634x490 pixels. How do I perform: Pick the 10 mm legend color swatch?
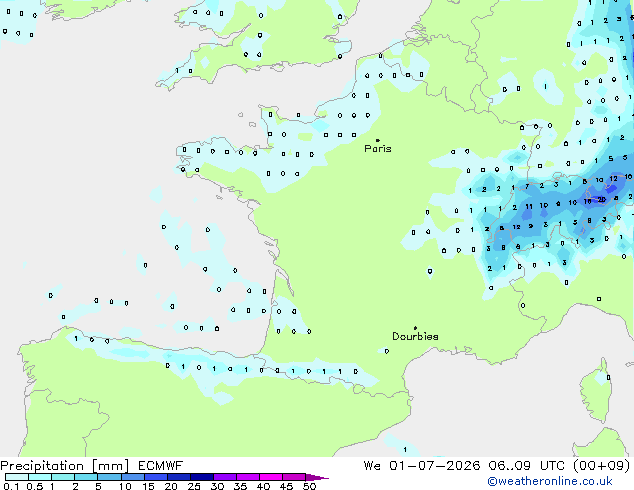point(132,477)
